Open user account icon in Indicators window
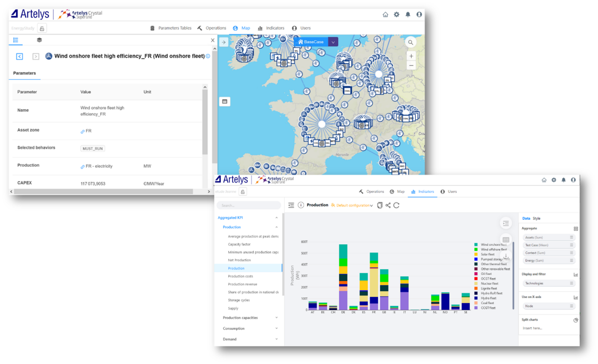Image resolution: width=598 pixels, height=364 pixels. pyautogui.click(x=573, y=180)
